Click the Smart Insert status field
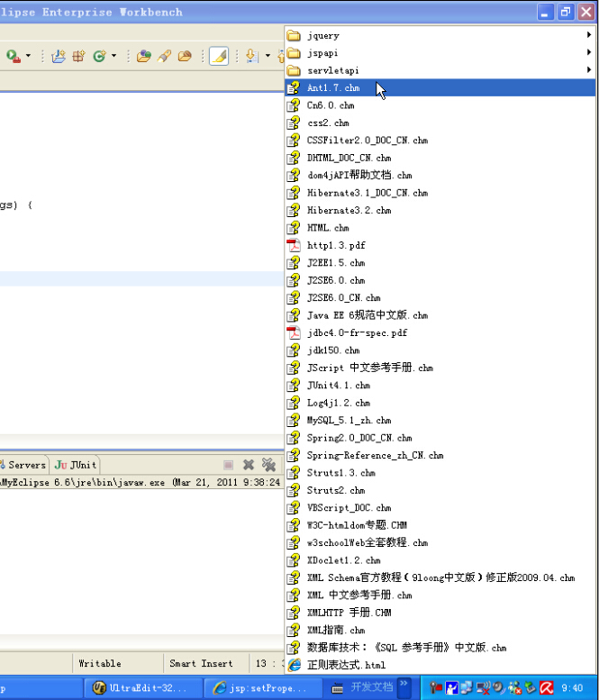Screen dimensions: 599x700 point(205,663)
